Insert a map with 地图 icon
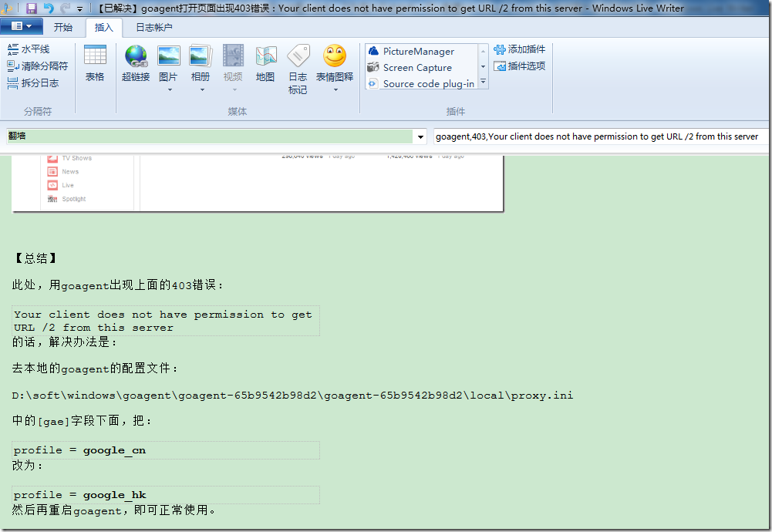Viewport: 772px width, 532px height. [266, 62]
